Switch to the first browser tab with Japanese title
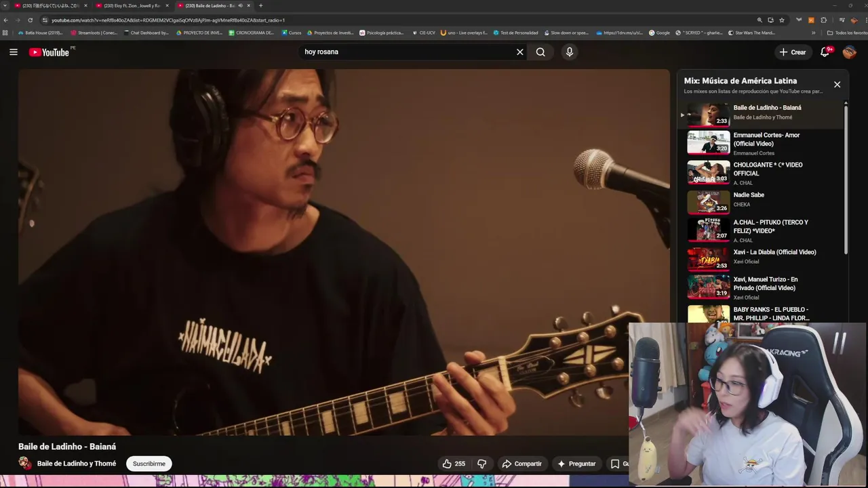Screen dimensions: 868x488 click(x=50, y=5)
